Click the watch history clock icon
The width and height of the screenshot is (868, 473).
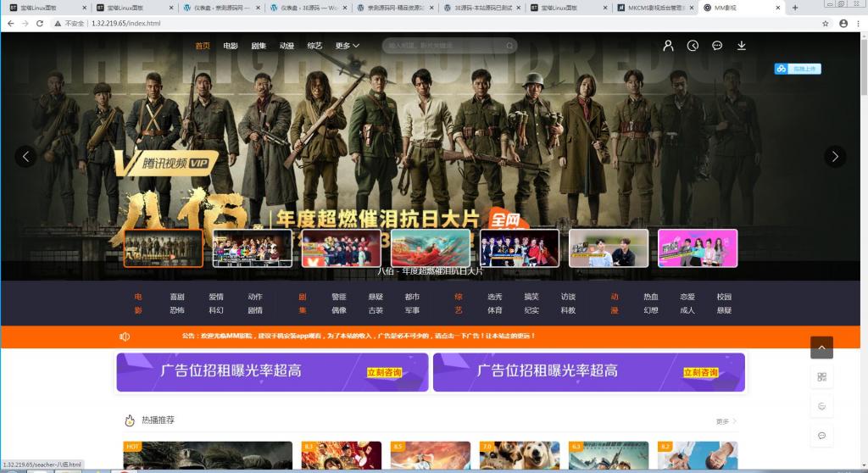(693, 46)
